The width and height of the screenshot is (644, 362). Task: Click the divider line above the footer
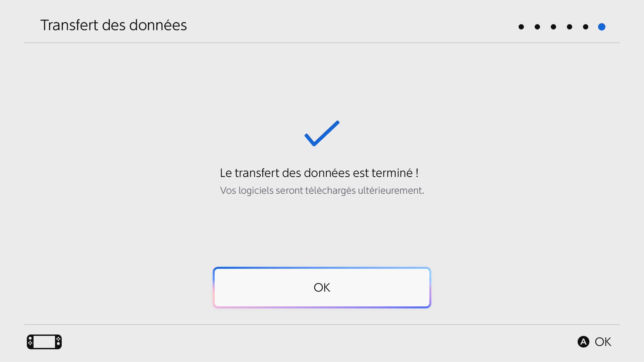(322, 324)
